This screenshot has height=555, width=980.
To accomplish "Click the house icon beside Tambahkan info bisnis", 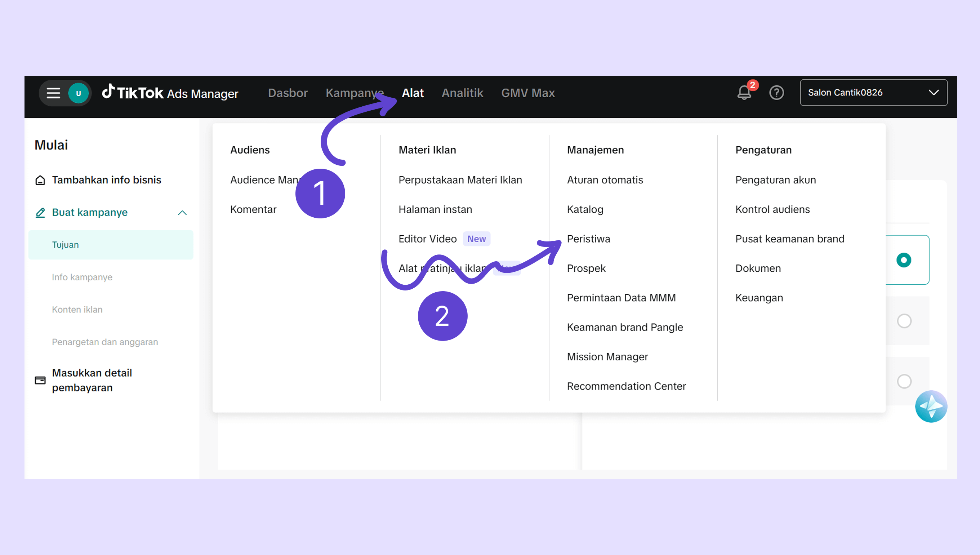I will [40, 180].
